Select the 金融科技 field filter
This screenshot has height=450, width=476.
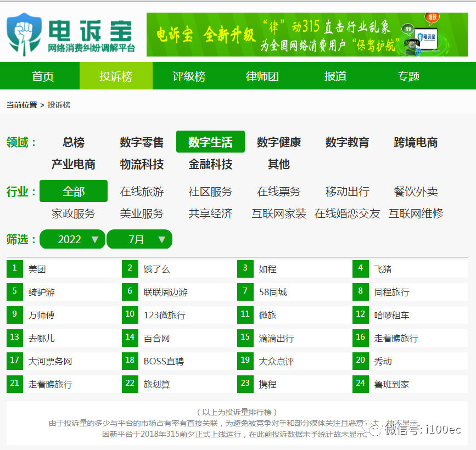click(210, 164)
